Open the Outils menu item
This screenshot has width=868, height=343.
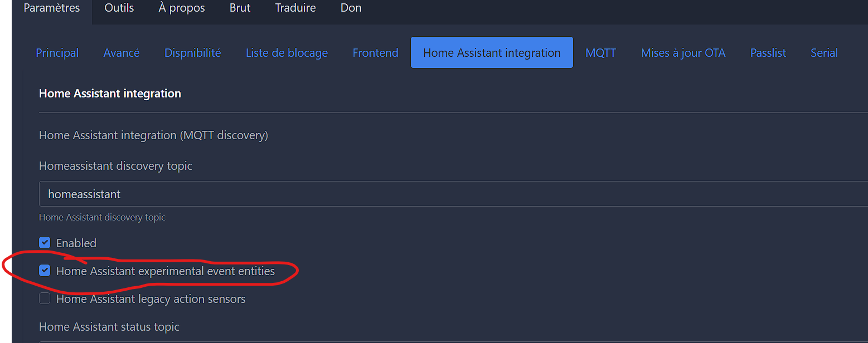click(x=119, y=8)
